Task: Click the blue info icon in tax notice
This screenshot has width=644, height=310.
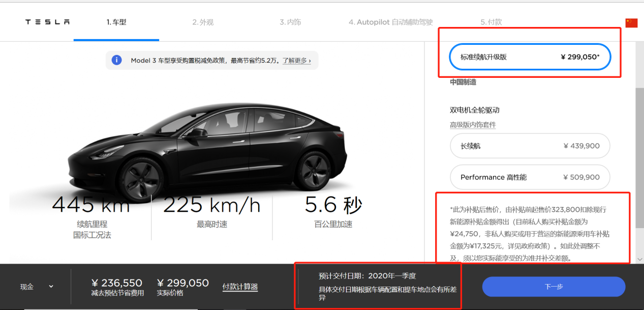Action: 117,60
